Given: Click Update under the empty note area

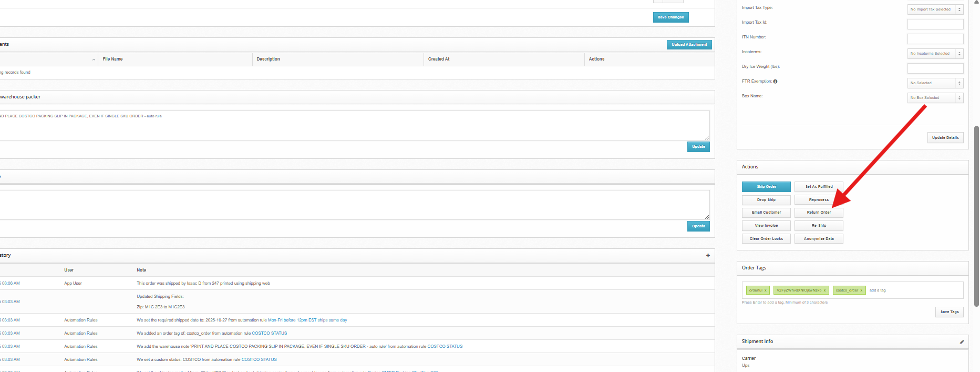Looking at the screenshot, I should tap(698, 226).
